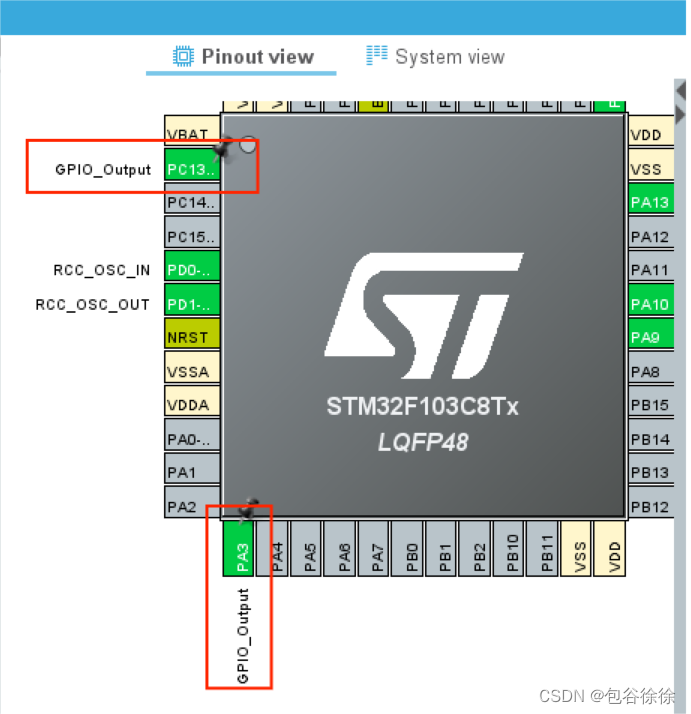The image size is (691, 714).
Task: Select the green PC13 pin
Action: click(x=192, y=164)
